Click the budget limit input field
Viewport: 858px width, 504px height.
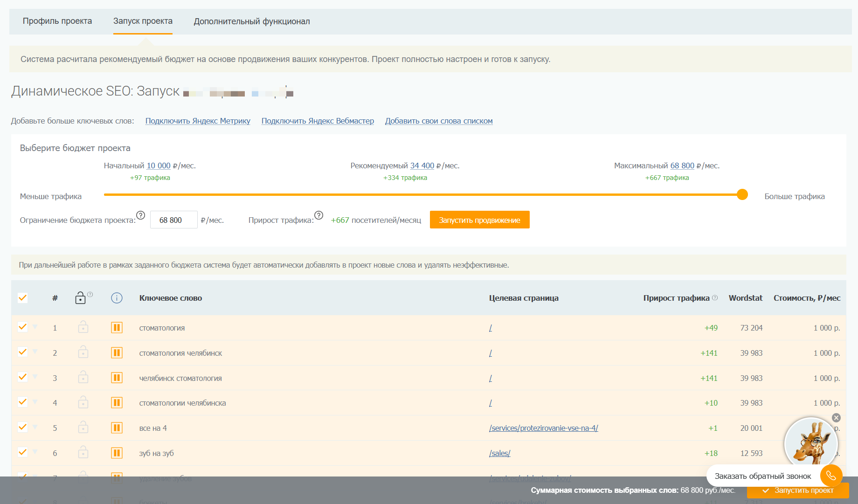tap(173, 220)
